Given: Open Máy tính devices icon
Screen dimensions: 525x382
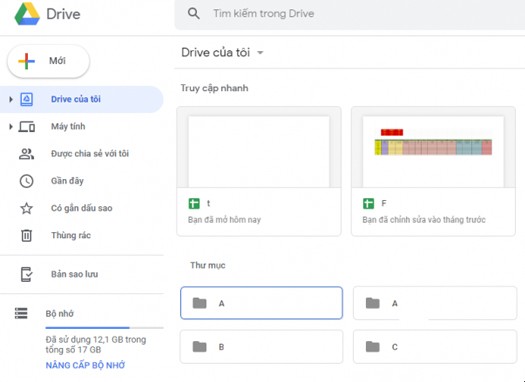Looking at the screenshot, I should (26, 127).
